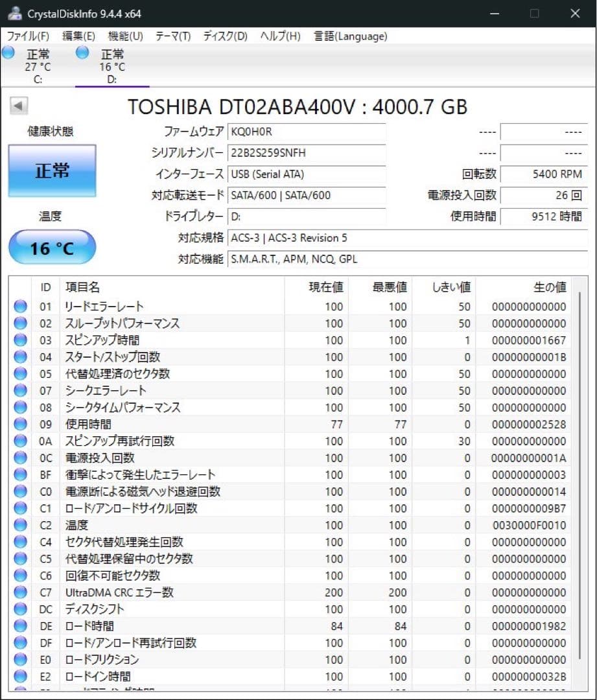This screenshot has width=597, height=700.
Task: Click the ID column header
Action: pos(45,287)
